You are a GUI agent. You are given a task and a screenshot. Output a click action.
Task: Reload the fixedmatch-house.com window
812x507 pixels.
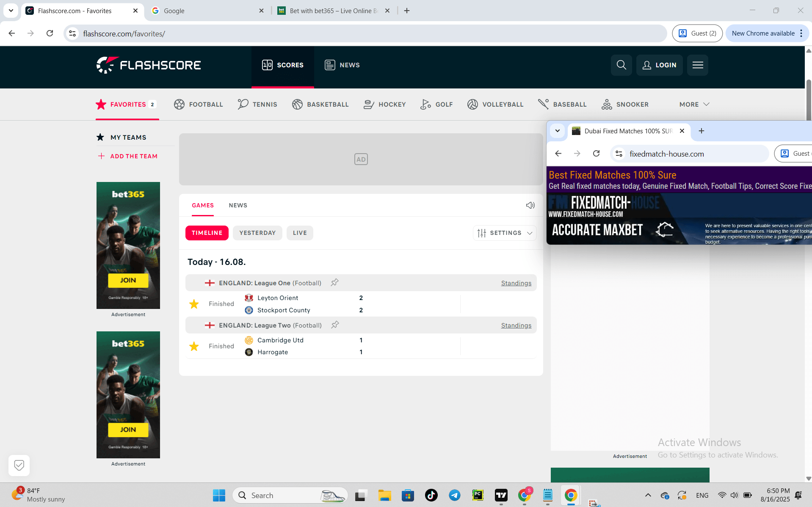596,154
